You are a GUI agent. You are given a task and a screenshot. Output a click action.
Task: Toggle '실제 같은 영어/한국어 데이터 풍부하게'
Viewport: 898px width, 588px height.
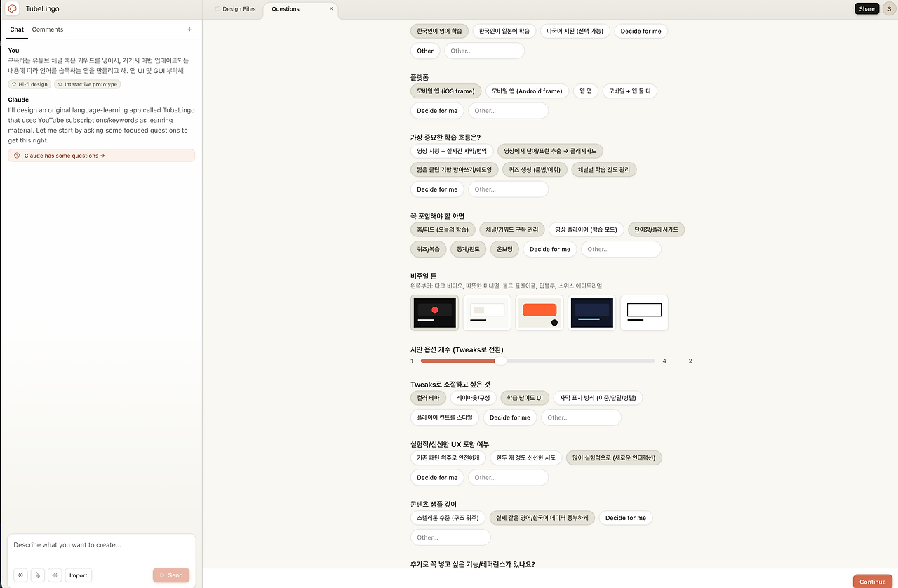[542, 518]
